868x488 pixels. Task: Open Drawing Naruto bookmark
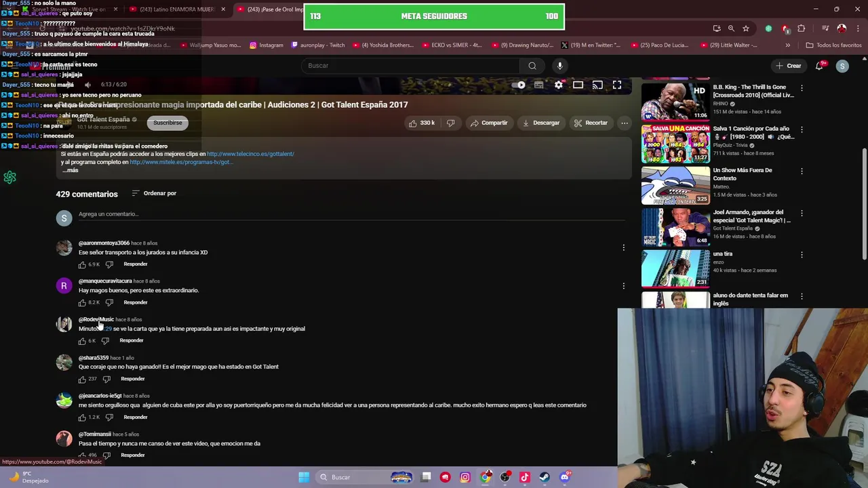click(x=522, y=45)
